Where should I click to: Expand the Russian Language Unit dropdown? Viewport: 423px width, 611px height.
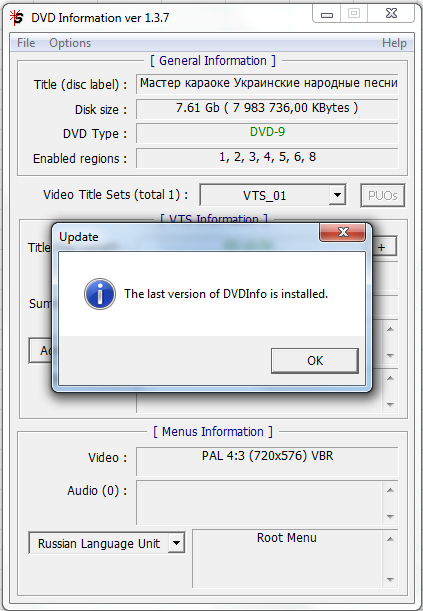pyautogui.click(x=176, y=543)
